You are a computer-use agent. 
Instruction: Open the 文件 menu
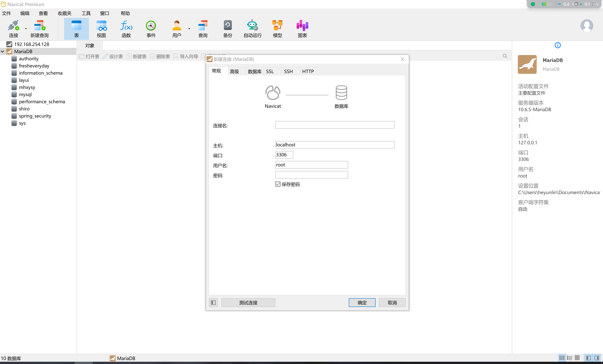[7, 13]
